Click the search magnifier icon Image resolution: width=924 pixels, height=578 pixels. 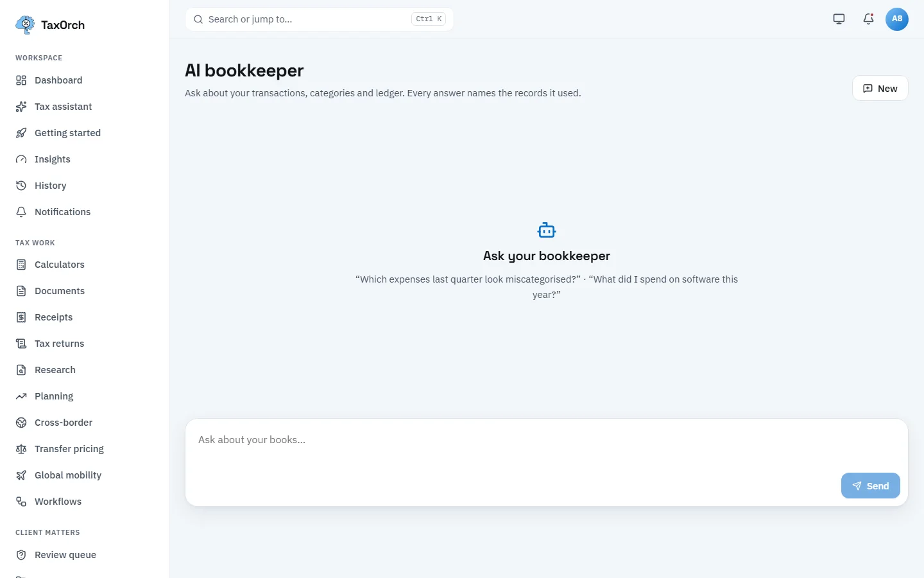[x=198, y=19]
